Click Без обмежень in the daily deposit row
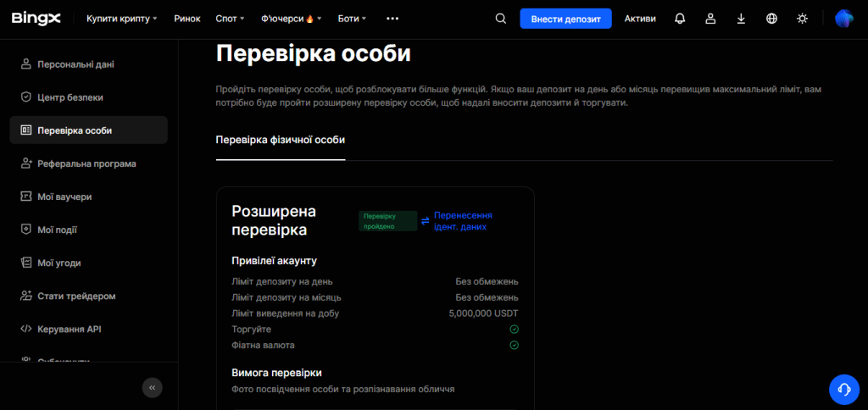 (487, 281)
